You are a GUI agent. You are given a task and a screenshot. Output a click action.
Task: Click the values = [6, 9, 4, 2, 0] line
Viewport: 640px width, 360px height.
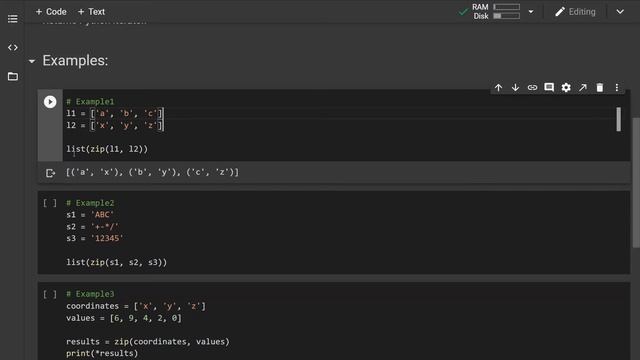point(124,318)
